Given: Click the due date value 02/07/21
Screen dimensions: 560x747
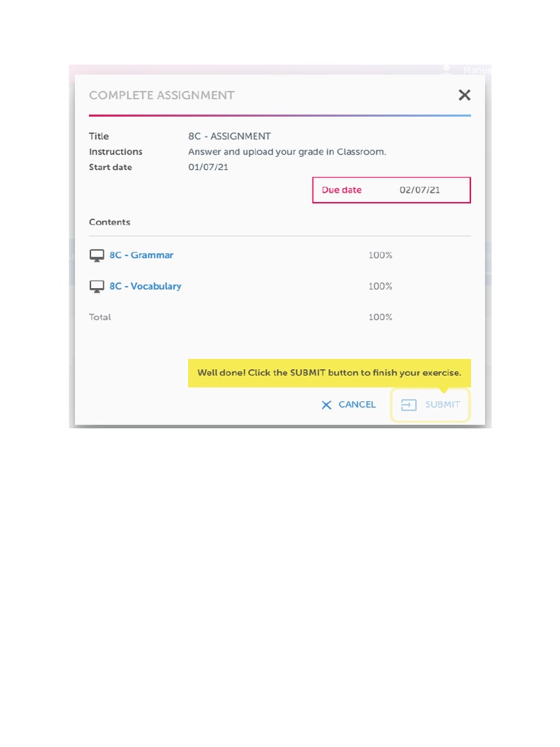Looking at the screenshot, I should pyautogui.click(x=420, y=190).
